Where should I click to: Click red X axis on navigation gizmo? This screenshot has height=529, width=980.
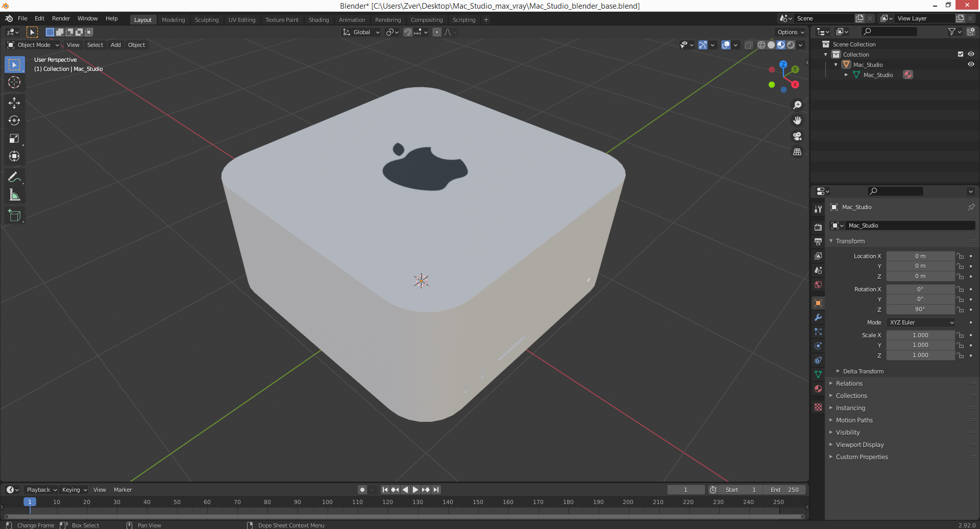[x=795, y=85]
